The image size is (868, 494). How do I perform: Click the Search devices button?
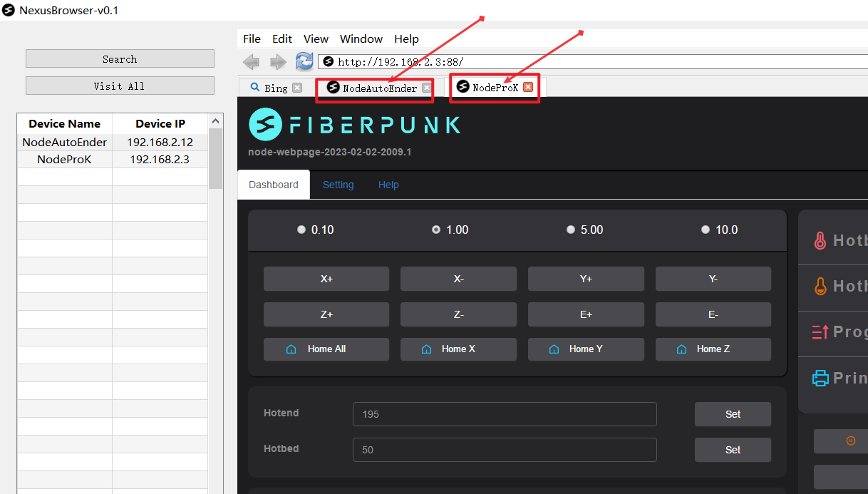click(120, 58)
